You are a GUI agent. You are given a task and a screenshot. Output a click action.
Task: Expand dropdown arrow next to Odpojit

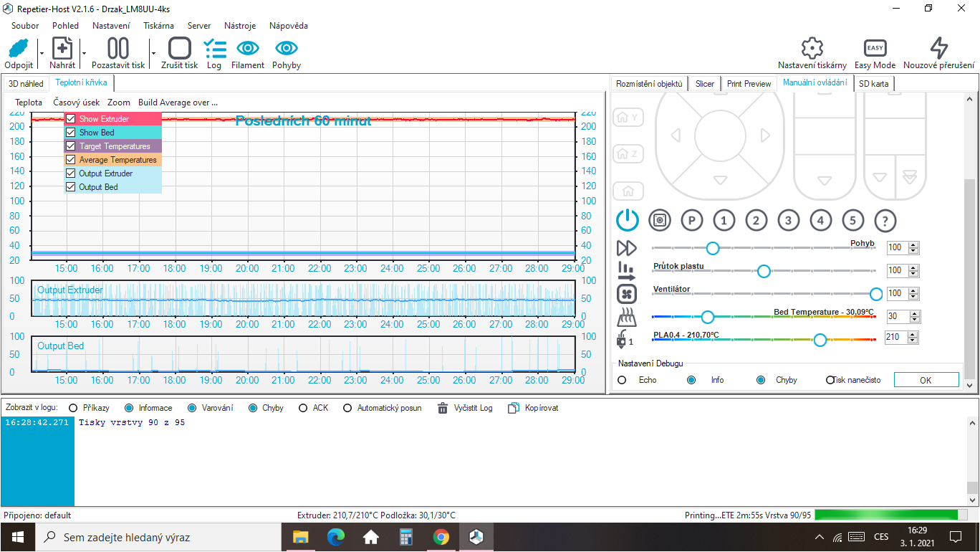click(42, 53)
